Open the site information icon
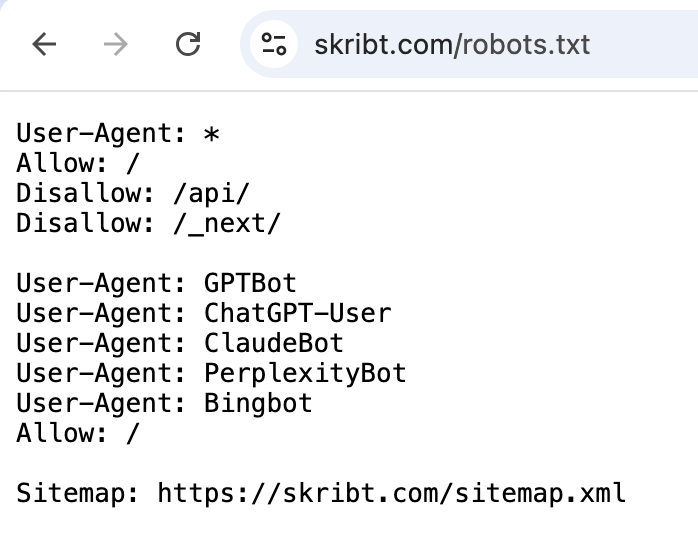The height and width of the screenshot is (544, 698). pos(273,44)
